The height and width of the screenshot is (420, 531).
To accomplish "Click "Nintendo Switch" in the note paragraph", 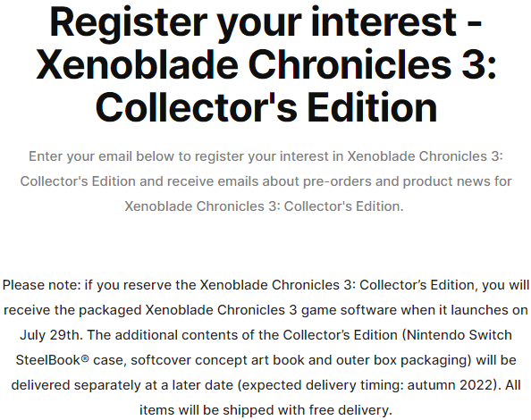I will point(459,335).
